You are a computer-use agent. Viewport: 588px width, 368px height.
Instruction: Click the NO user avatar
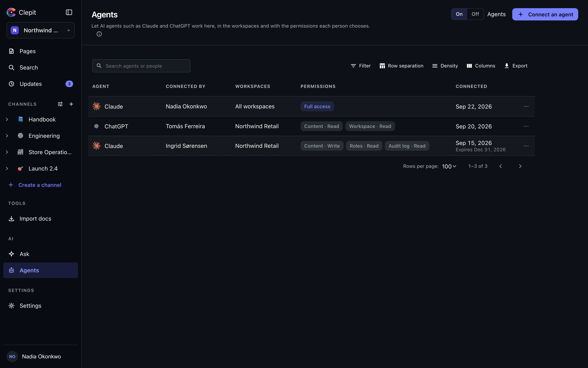pos(12,356)
